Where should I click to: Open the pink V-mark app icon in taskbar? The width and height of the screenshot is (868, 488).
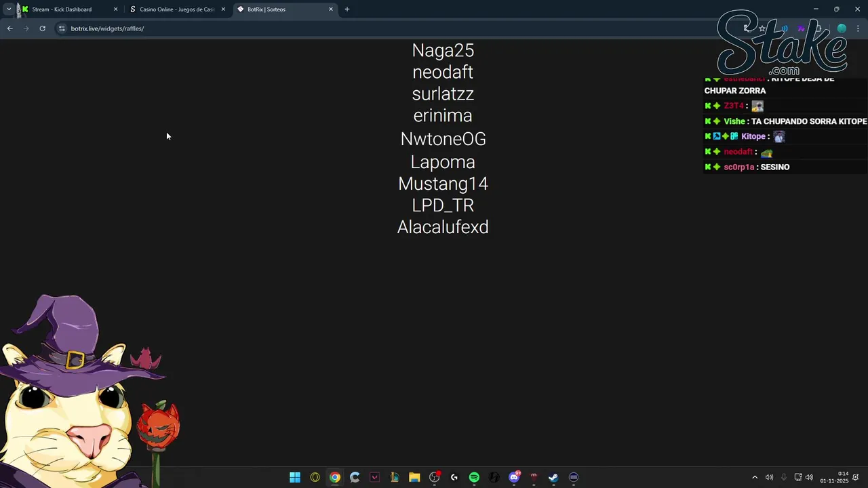[374, 477]
